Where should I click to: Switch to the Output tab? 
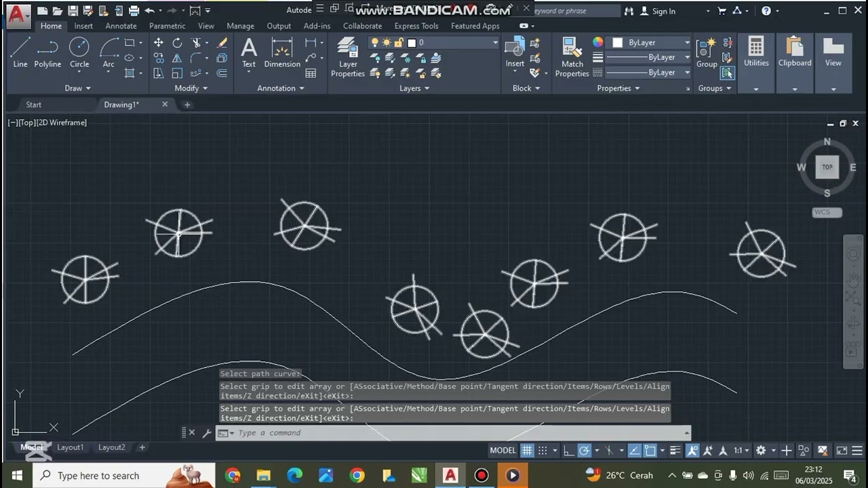279,26
